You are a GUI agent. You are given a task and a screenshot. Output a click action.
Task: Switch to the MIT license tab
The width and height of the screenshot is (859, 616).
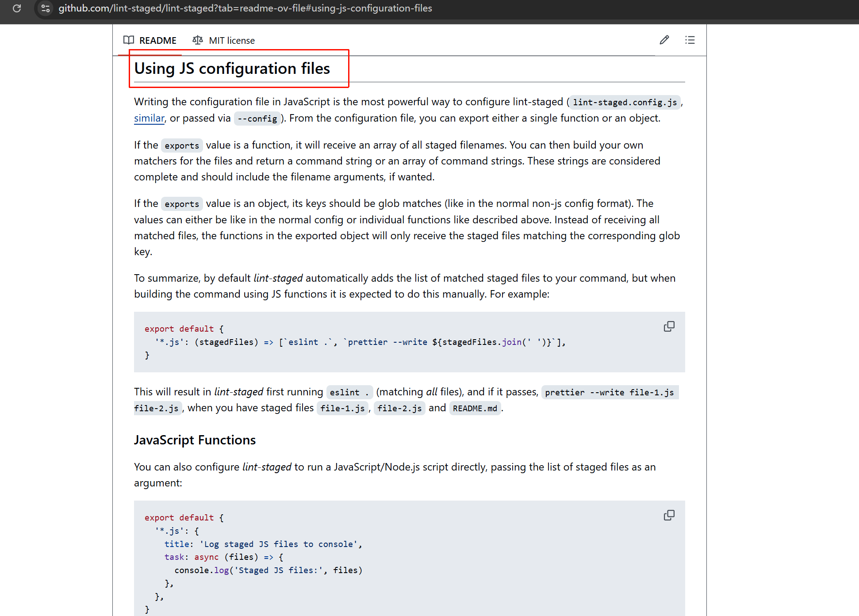click(x=231, y=41)
